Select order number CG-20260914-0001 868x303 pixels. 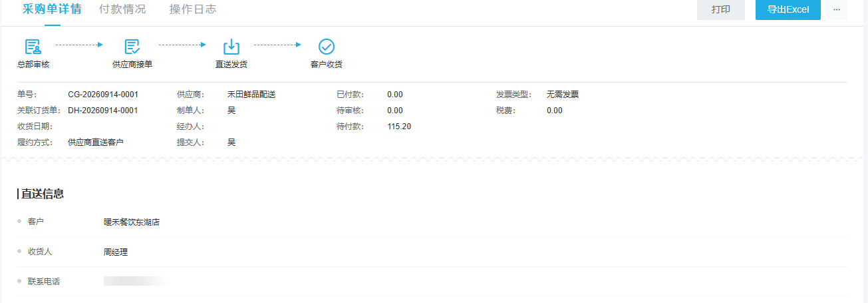coord(103,95)
